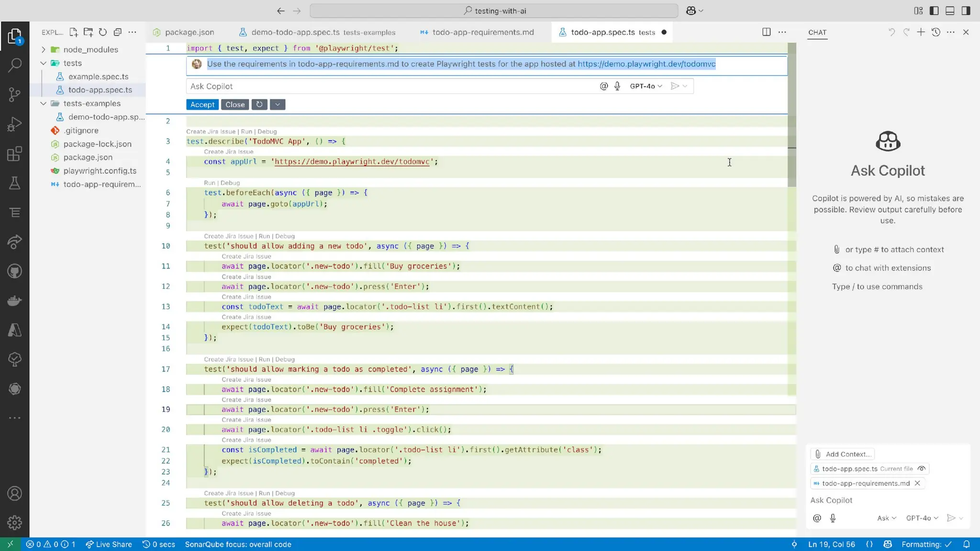Start voice input in inline Copilot box
The height and width of the screenshot is (551, 980).
(617, 86)
